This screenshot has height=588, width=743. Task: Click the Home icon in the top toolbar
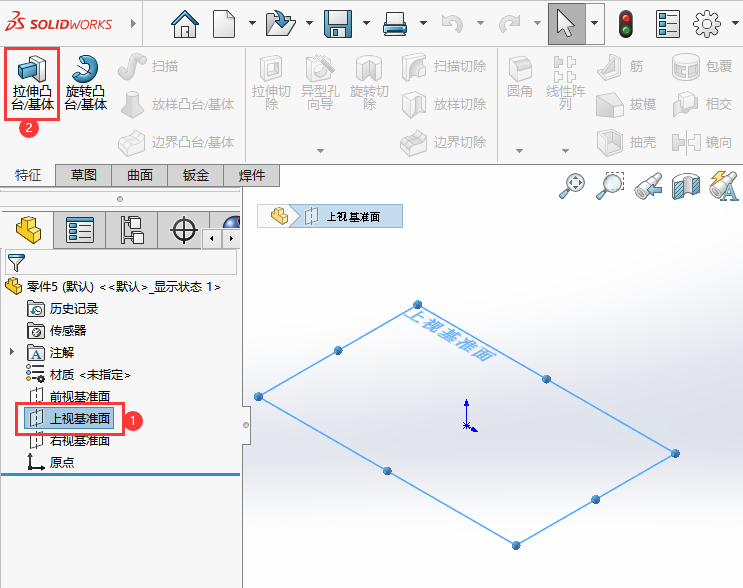tap(185, 23)
